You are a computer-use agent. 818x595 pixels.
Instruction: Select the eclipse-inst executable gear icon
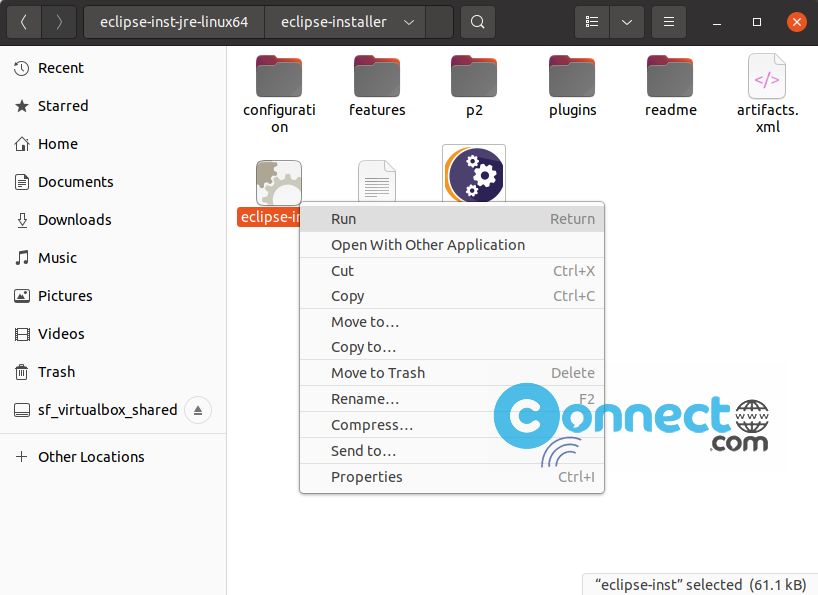click(x=279, y=183)
